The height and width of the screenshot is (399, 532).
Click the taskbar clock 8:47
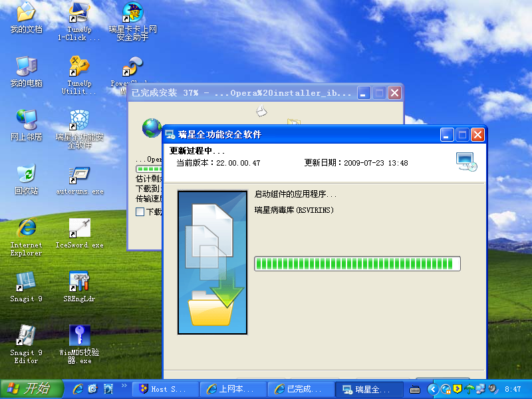point(512,389)
